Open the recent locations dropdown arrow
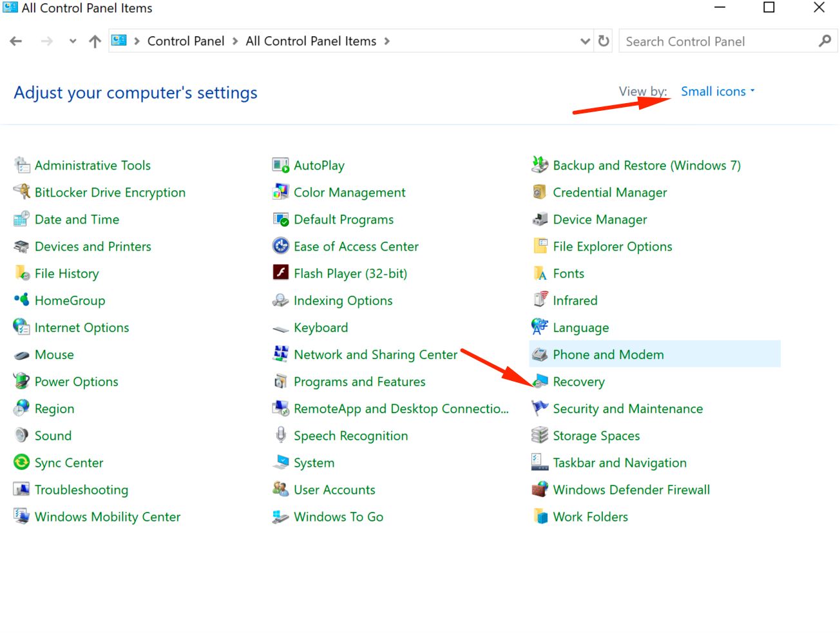The image size is (840, 633). click(73, 41)
